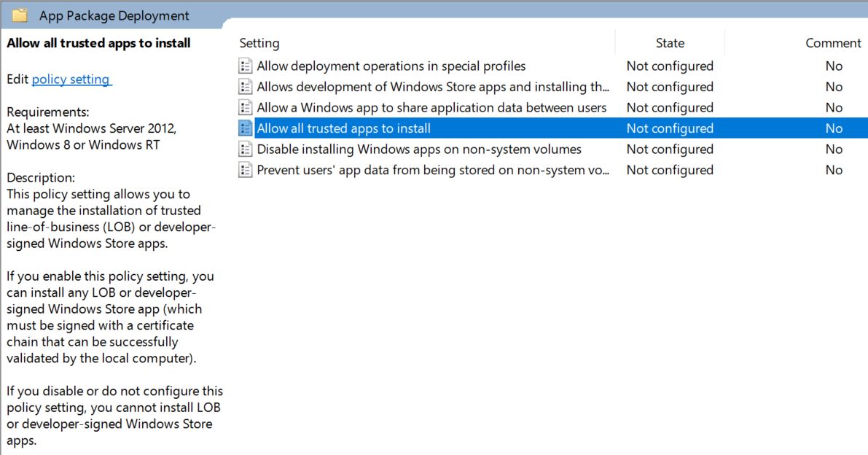Click policy icon for Allow all trusted apps to install
Screen dimensions: 868x455
click(245, 128)
